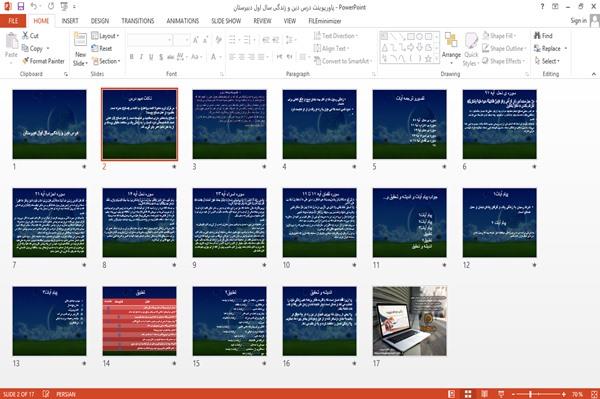Click the Undo arrow icon
Image resolution: width=600 pixels, height=399 pixels.
coord(34,7)
